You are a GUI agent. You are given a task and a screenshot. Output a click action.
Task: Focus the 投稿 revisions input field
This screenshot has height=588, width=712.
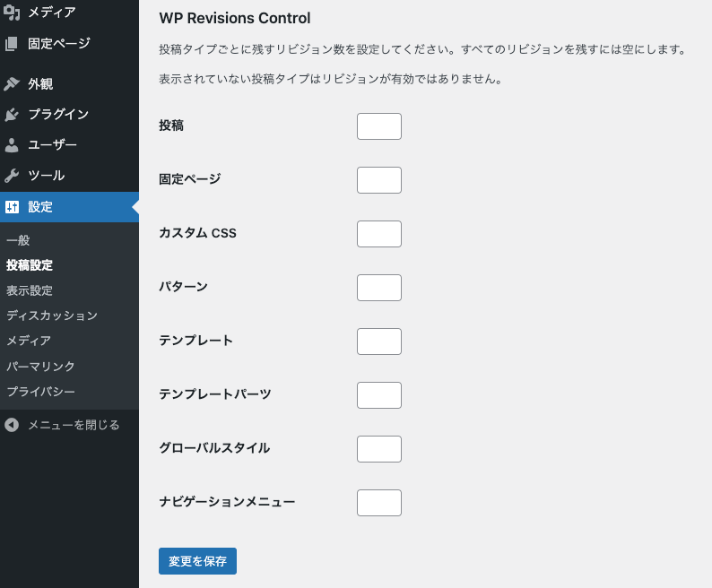[x=378, y=126]
